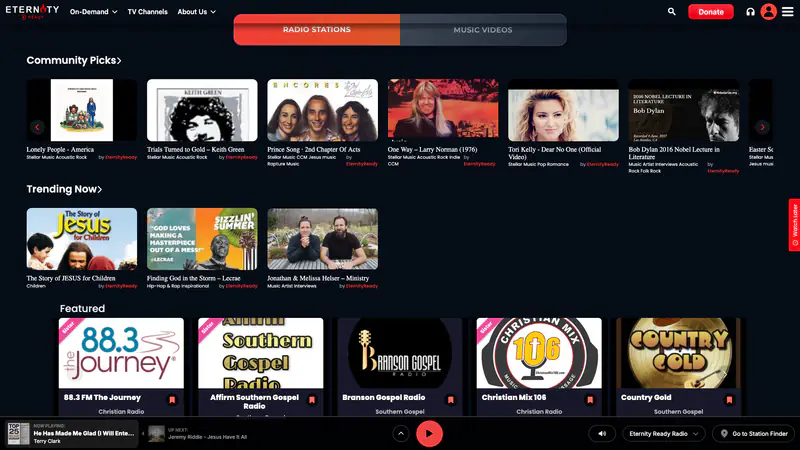Open the Eternity Ready Radio station dropdown

pos(663,434)
